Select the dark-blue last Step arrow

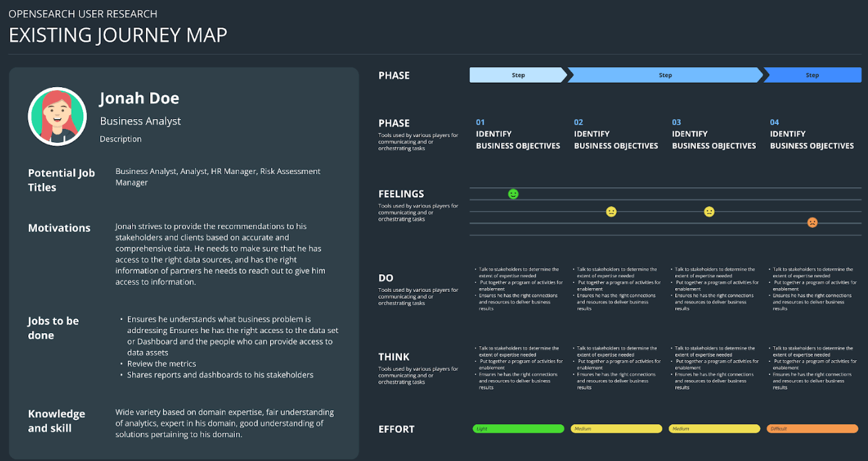tap(812, 75)
